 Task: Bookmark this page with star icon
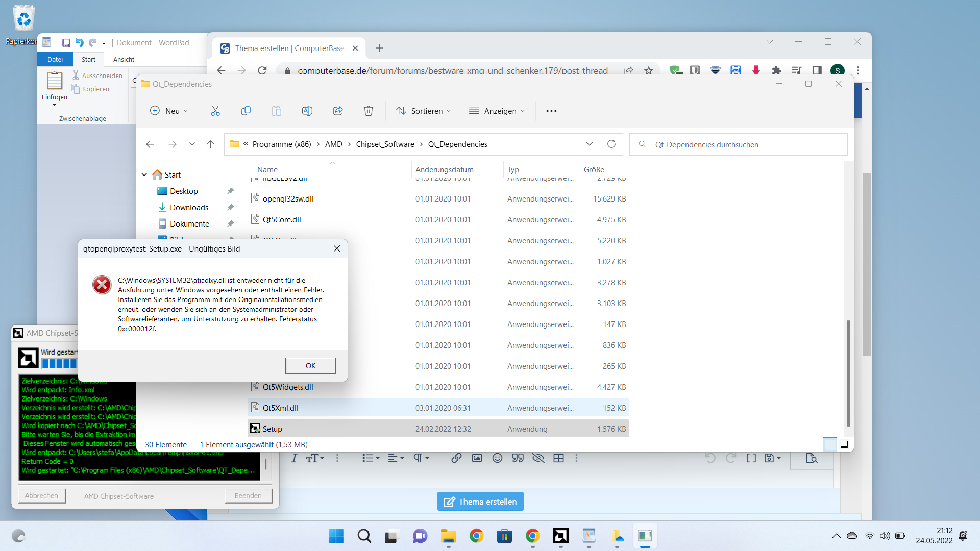click(649, 70)
